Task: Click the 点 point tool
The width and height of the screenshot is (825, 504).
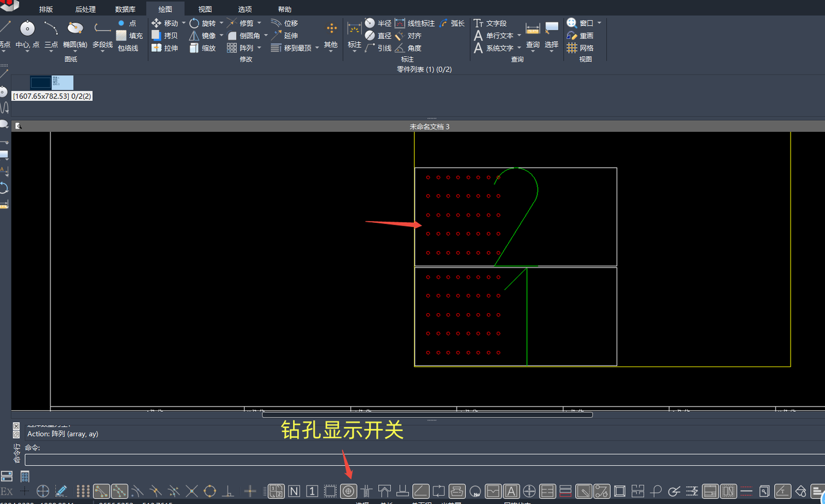Action: (x=127, y=23)
